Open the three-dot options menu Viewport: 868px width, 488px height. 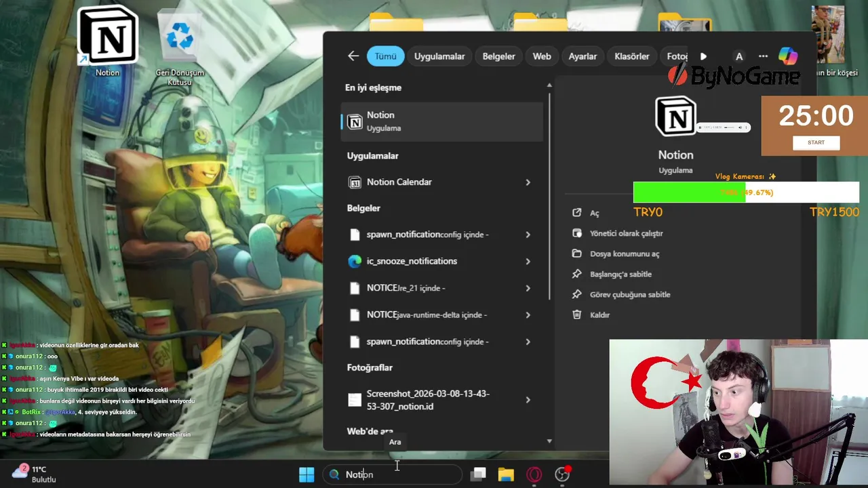(x=763, y=56)
